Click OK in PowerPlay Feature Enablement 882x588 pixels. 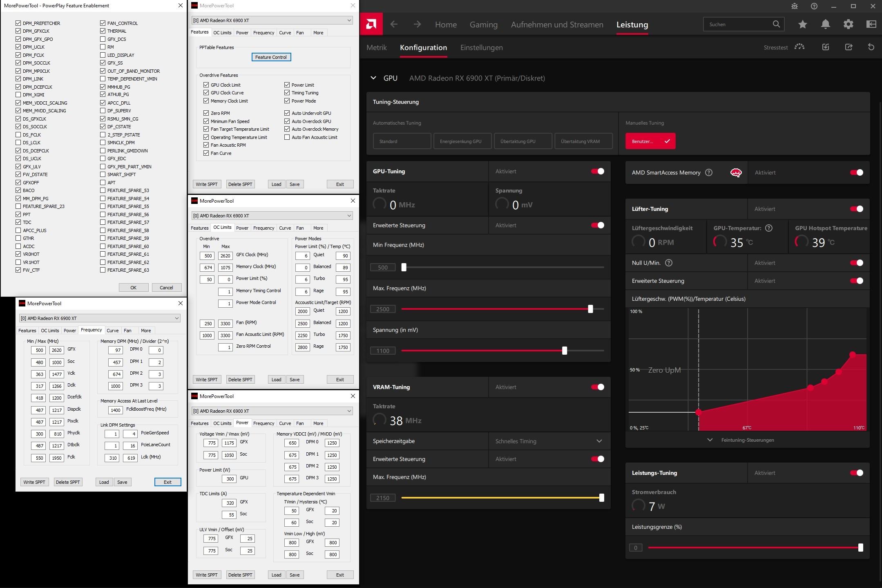pyautogui.click(x=134, y=288)
